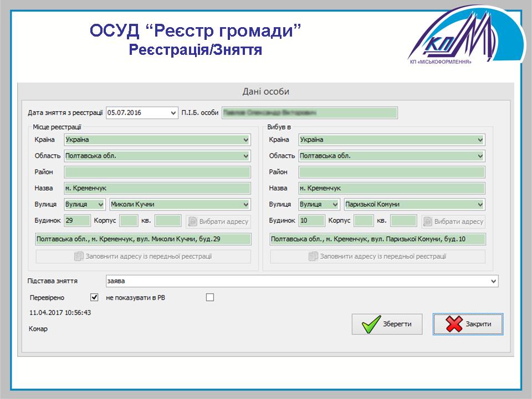
Task: Click the red cross Закрити icon
Action: (454, 324)
